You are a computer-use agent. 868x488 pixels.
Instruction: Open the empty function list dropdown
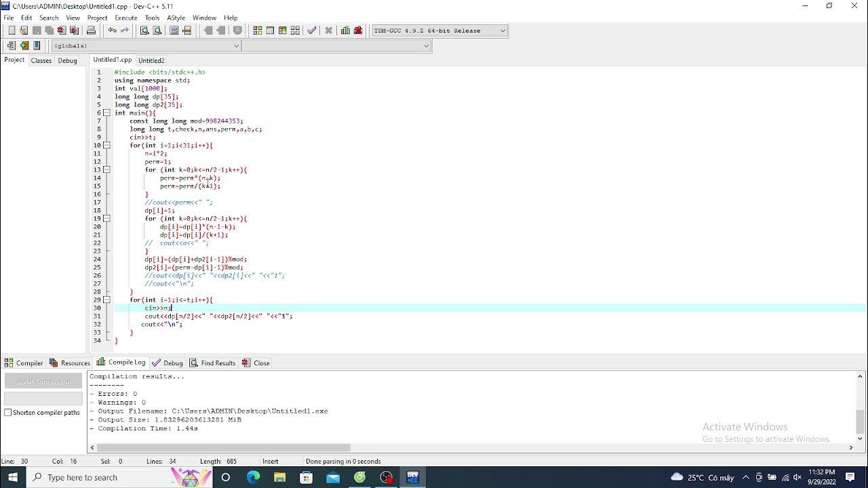coord(336,45)
